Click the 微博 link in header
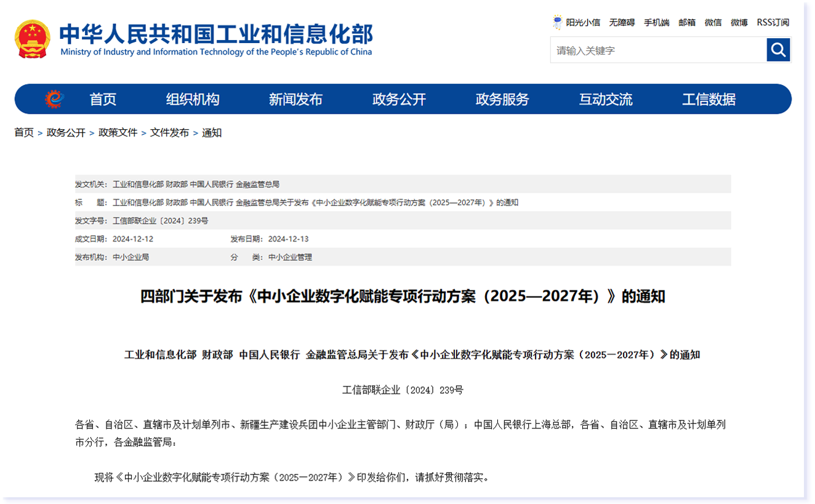The image size is (815, 504). point(739,23)
